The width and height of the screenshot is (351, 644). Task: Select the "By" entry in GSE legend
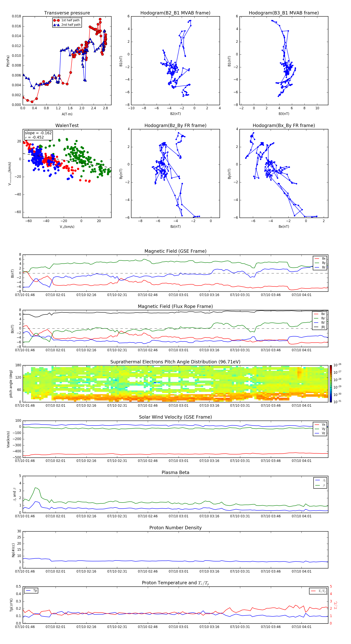320,263
